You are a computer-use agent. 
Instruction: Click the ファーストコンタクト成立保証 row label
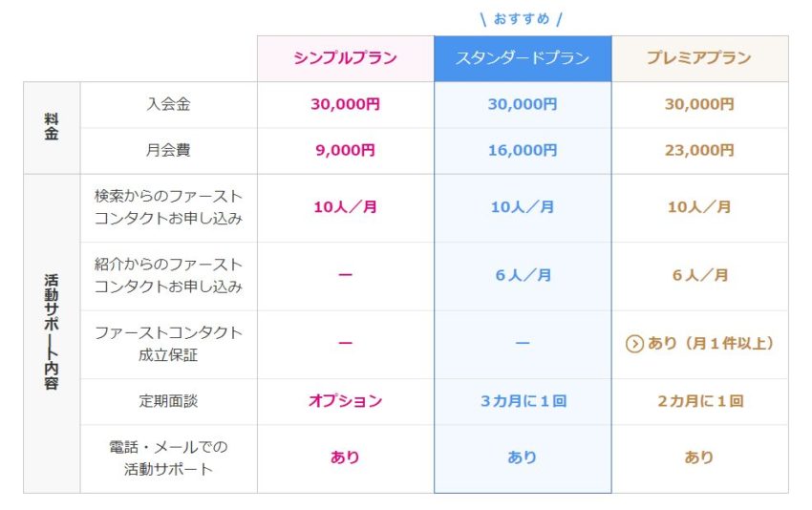[168, 344]
